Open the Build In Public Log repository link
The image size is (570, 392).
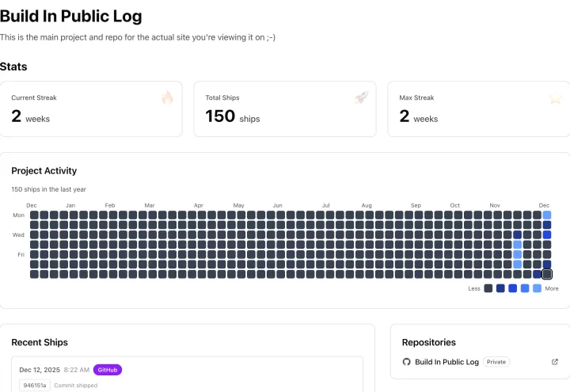click(x=446, y=362)
